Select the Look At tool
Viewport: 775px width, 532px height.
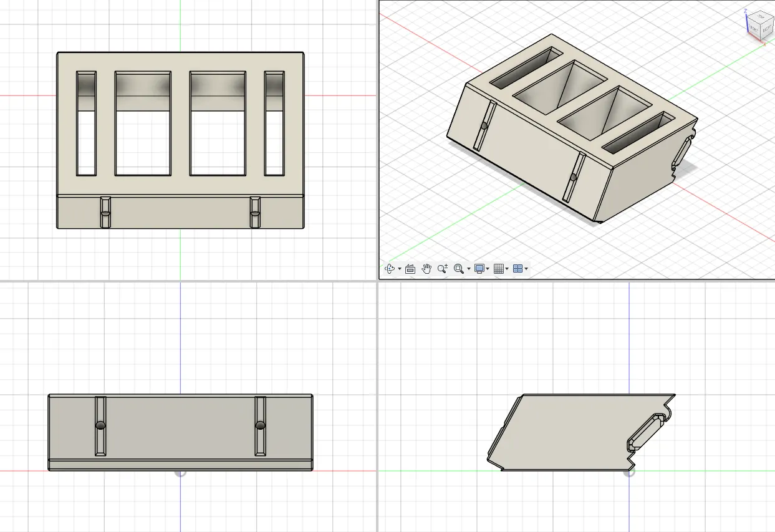[410, 269]
